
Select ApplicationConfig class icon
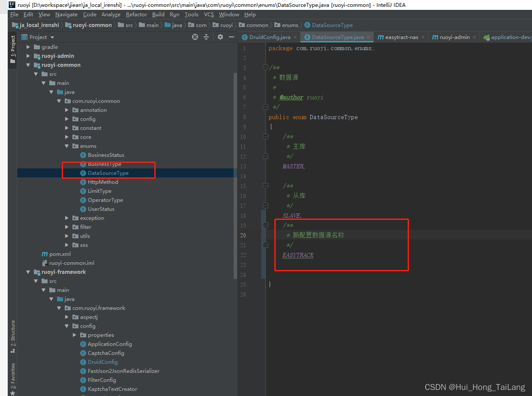point(84,344)
